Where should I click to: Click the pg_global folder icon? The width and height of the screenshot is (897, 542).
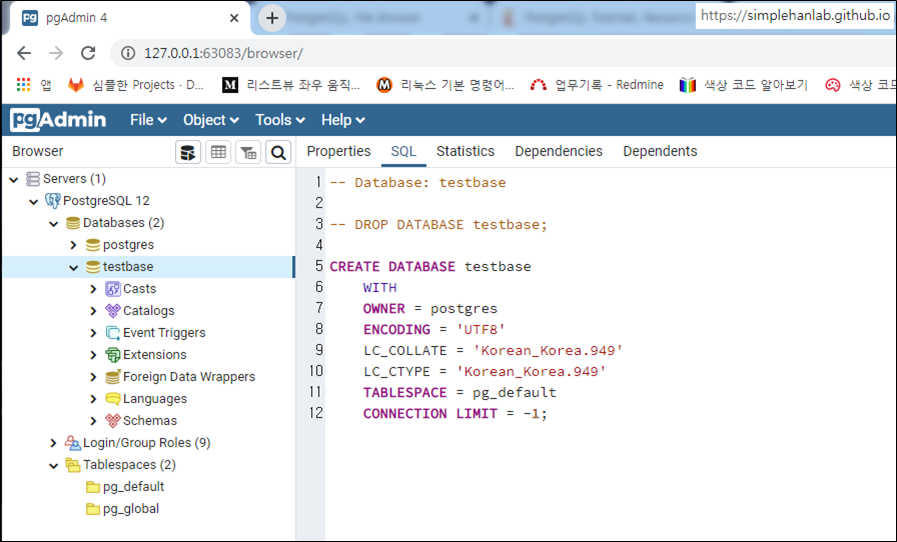[93, 509]
